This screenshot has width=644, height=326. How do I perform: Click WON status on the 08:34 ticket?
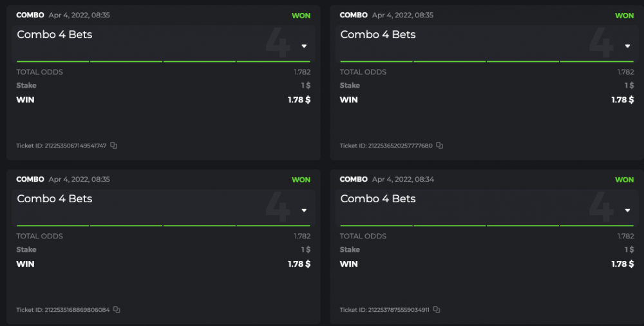pos(624,180)
